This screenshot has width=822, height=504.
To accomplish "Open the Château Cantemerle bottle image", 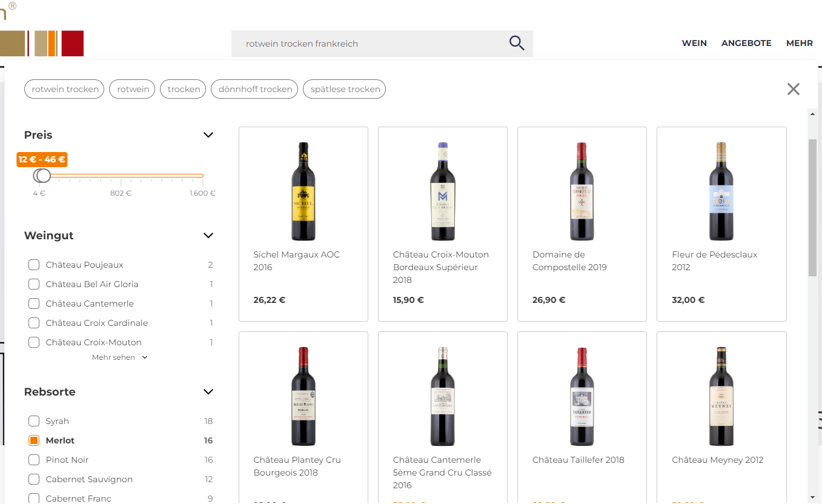I will click(x=443, y=396).
